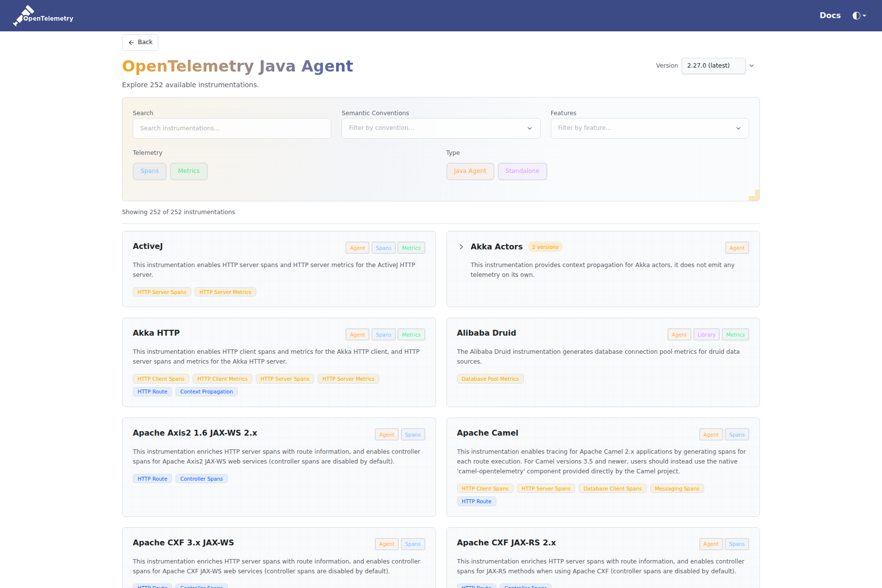Click the Database Client Spans tag
882x588 pixels.
point(612,489)
